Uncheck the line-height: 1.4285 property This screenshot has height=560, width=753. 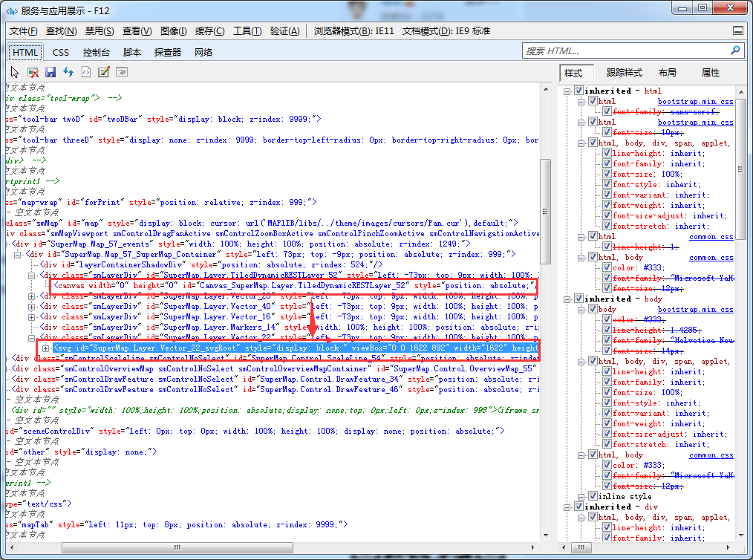[x=607, y=330]
